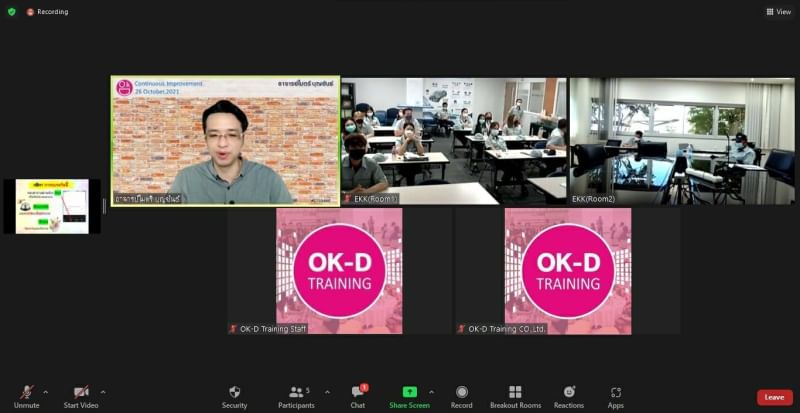Click the red Leave button
This screenshot has width=800, height=413.
(x=774, y=397)
